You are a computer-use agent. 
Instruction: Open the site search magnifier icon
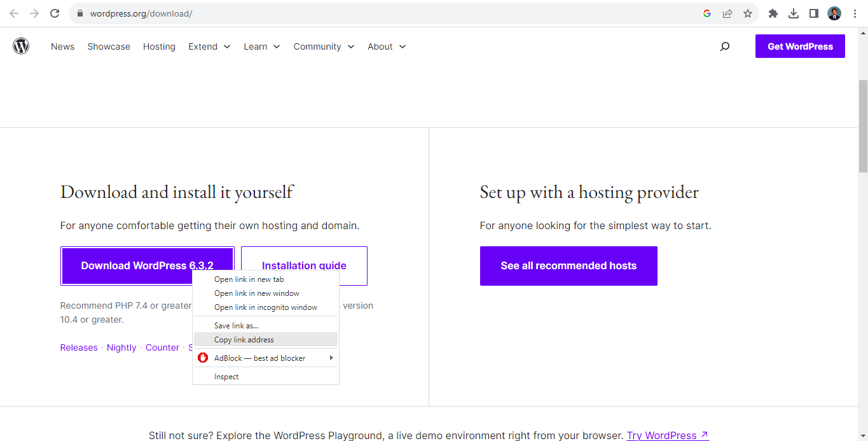point(724,46)
